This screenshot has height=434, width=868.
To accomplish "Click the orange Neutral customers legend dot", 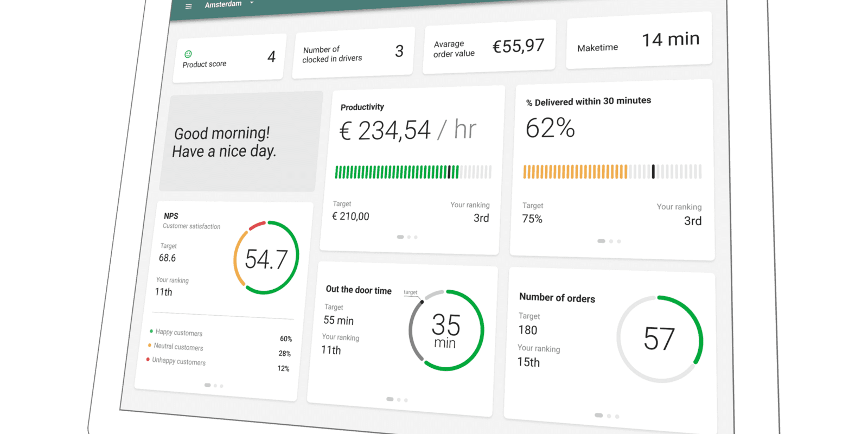I will pos(150,345).
